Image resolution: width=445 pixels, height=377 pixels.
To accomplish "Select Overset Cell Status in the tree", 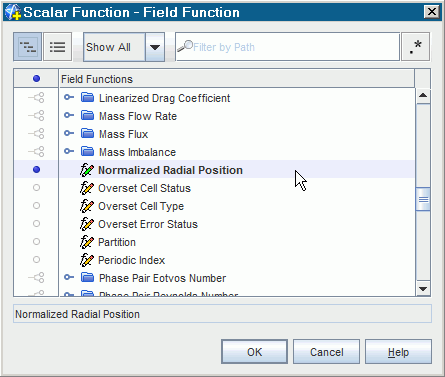I will [x=144, y=188].
